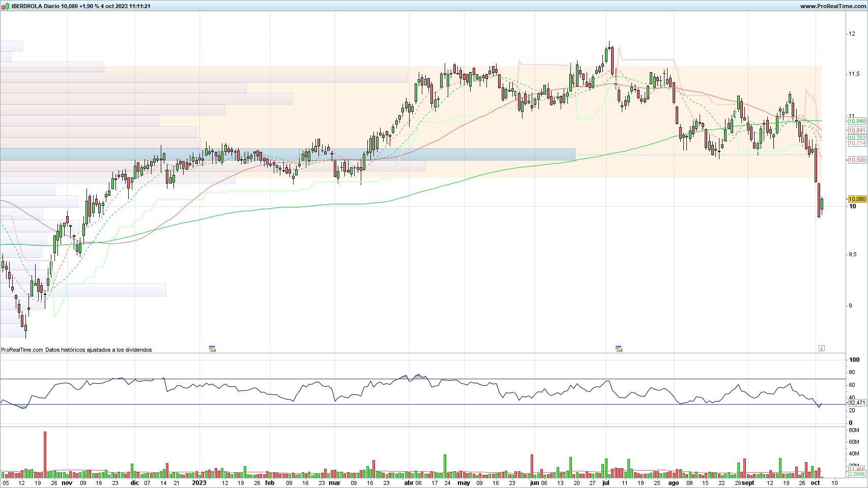Click the jun label on the date axis
Viewport: 868px width, 488px height.
[534, 483]
